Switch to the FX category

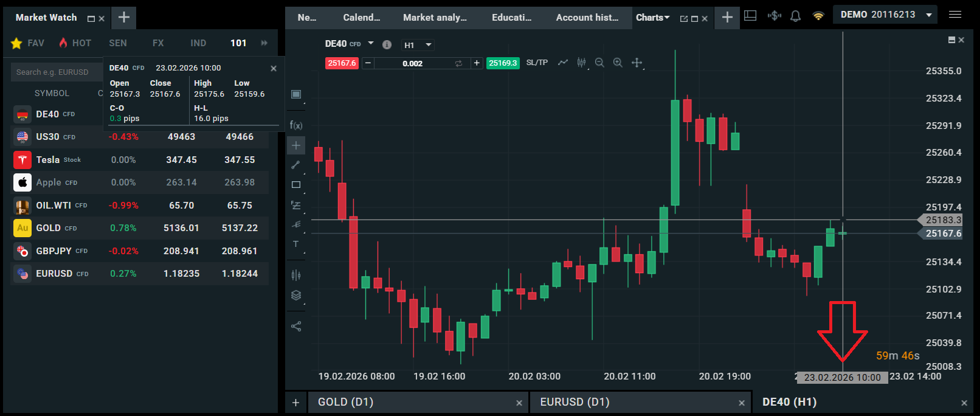pos(158,43)
